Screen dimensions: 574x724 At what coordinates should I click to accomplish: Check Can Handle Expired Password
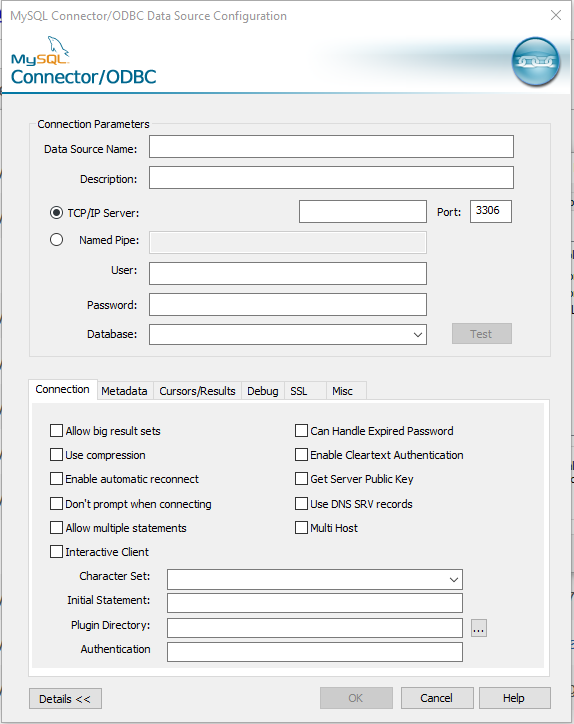click(301, 431)
